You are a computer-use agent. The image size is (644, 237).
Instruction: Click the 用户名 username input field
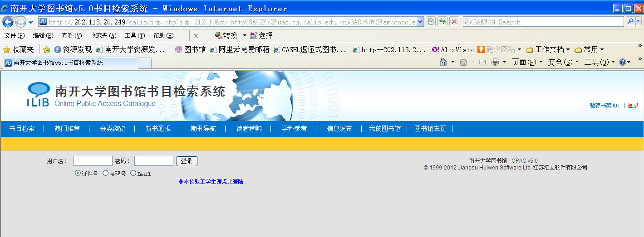[93, 161]
